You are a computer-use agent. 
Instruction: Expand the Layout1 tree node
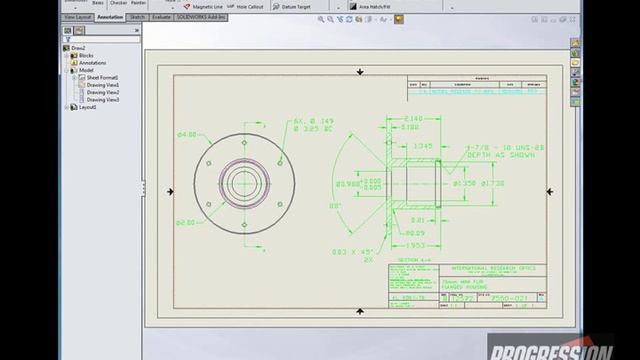[x=67, y=107]
